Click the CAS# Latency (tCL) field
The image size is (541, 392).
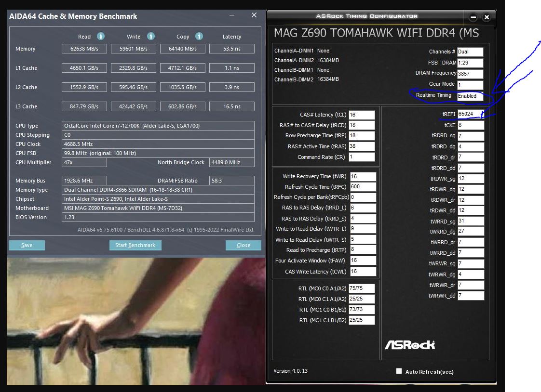[362, 115]
